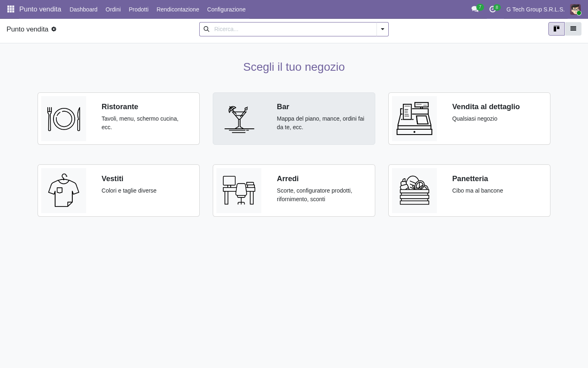Screen dimensions: 588x368
Task: Select the Bar shop title
Action: point(283,107)
